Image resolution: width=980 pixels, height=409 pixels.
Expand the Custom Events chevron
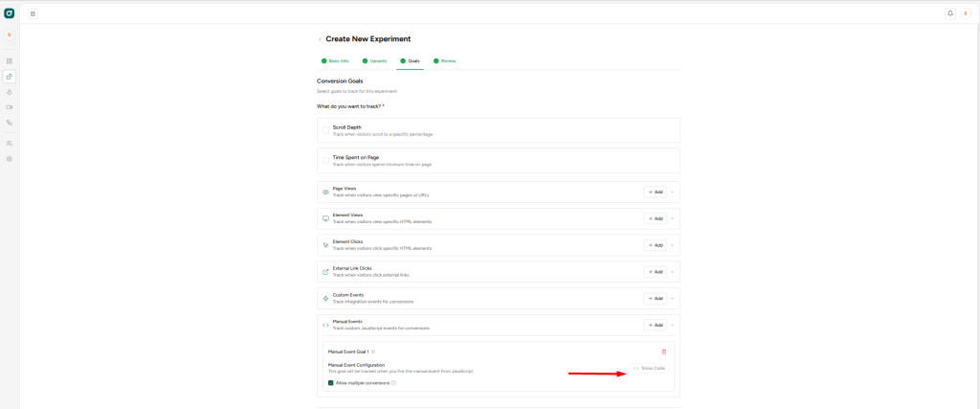(x=673, y=298)
